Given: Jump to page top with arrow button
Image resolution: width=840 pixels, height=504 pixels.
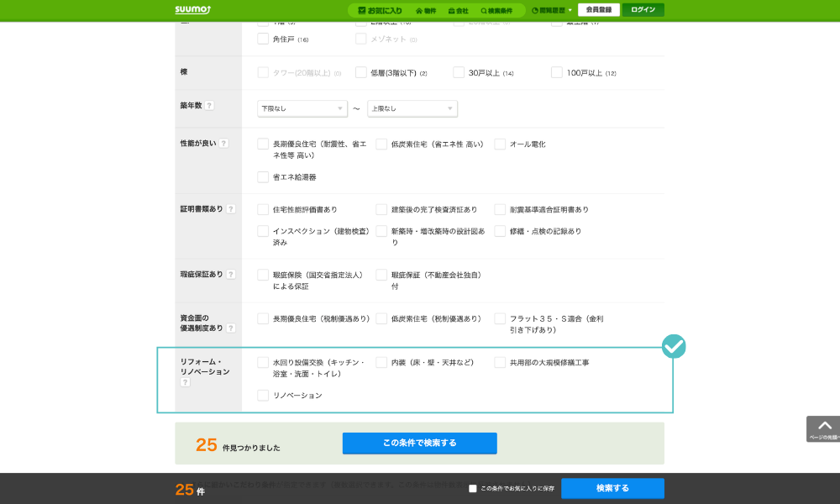Looking at the screenshot, I should (823, 428).
